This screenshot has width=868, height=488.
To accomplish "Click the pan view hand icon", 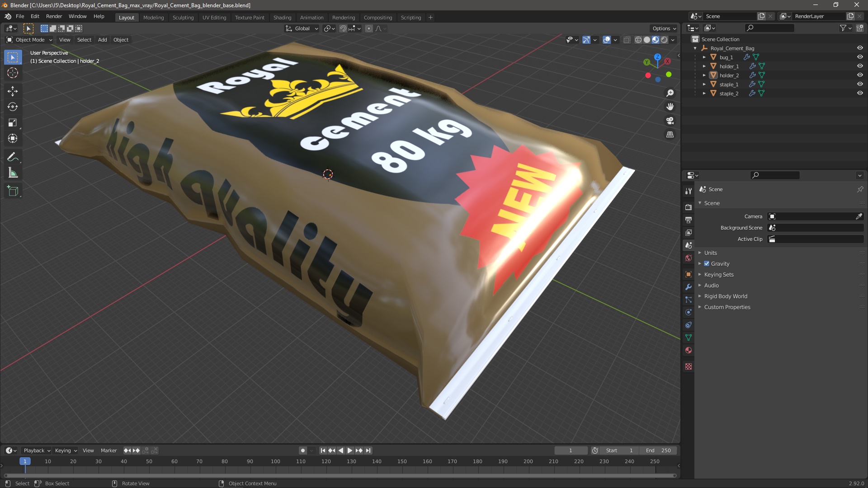I will point(670,107).
